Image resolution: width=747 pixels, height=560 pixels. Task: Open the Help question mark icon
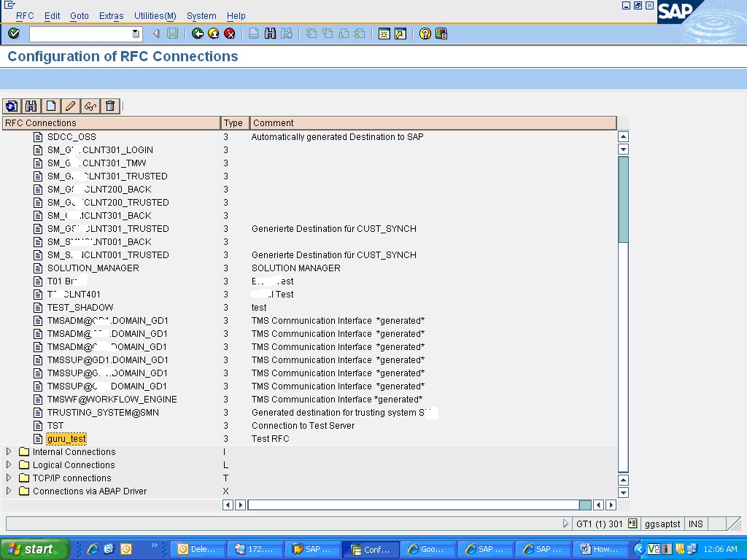coord(425,33)
